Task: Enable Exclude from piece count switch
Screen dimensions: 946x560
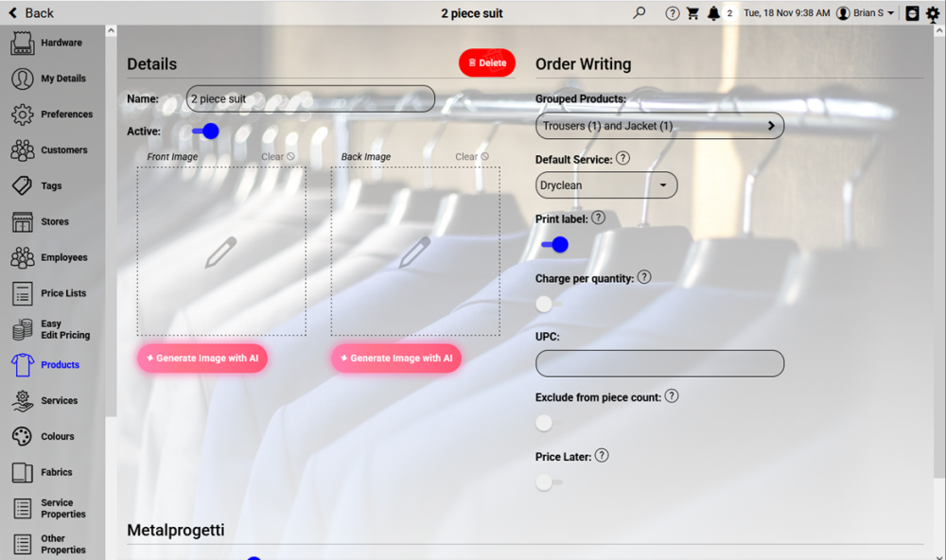Action: (x=549, y=423)
